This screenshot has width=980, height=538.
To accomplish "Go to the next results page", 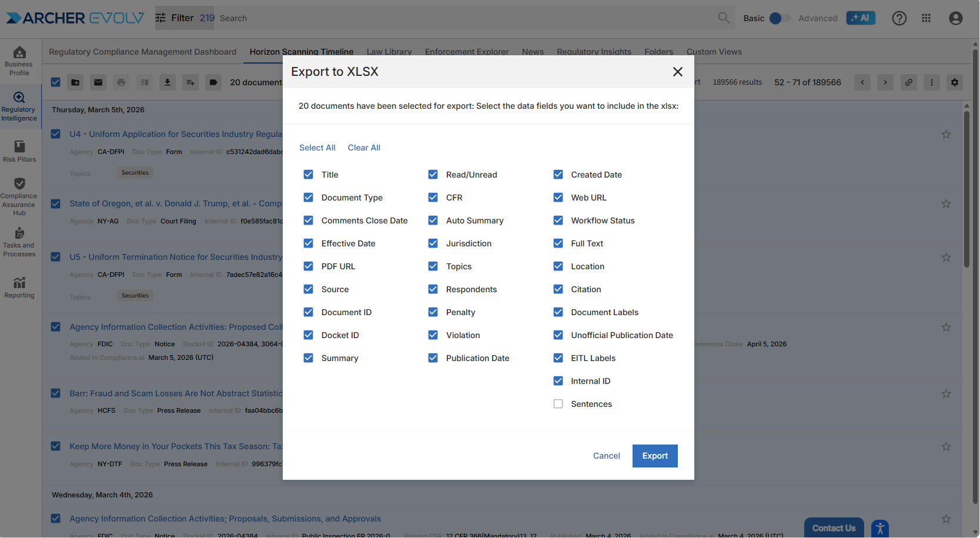I will point(885,82).
